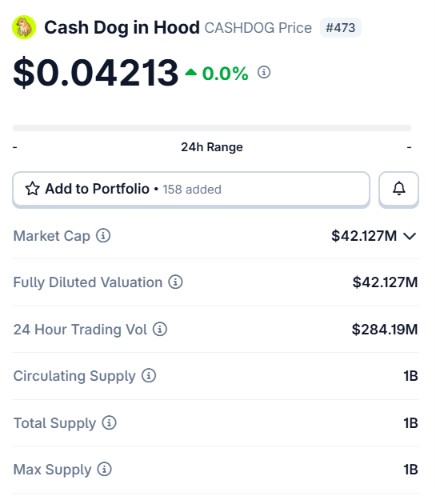The image size is (435, 496).
Task: Expand the Market Cap chevron dropdown
Action: [410, 236]
